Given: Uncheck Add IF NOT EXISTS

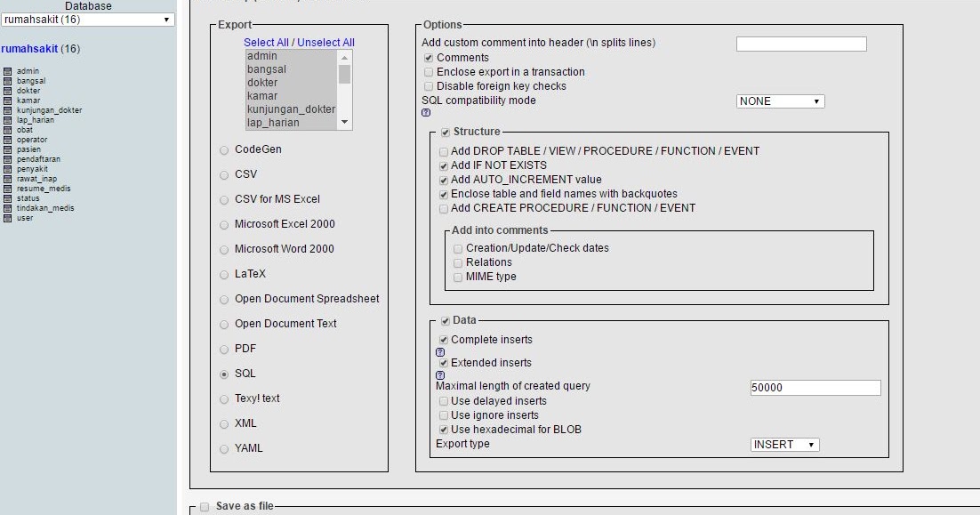Looking at the screenshot, I should (444, 166).
